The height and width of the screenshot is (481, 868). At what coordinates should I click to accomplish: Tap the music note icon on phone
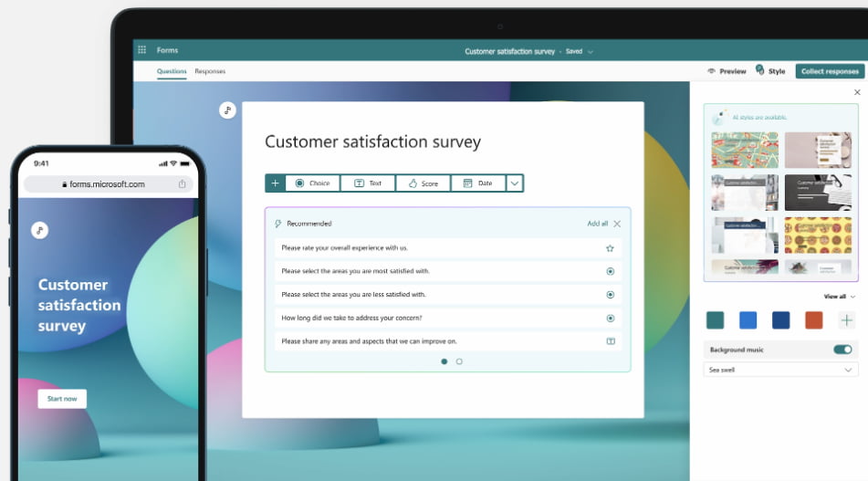pos(40,230)
